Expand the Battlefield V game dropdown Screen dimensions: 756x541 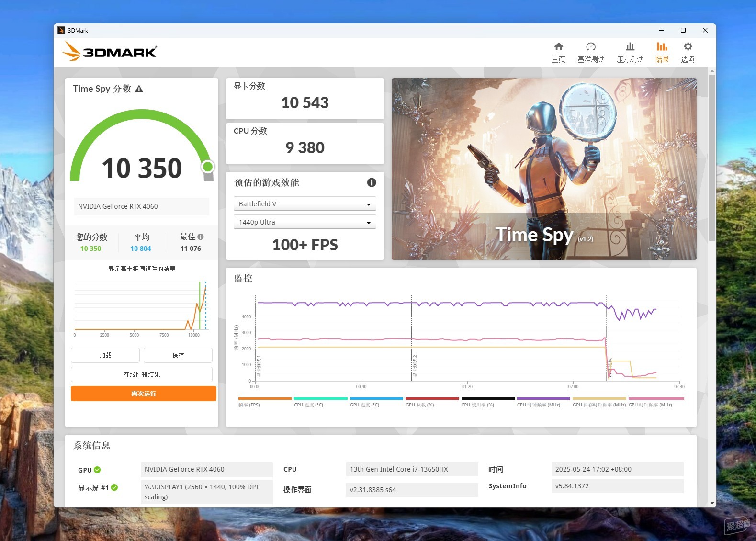[x=305, y=204]
